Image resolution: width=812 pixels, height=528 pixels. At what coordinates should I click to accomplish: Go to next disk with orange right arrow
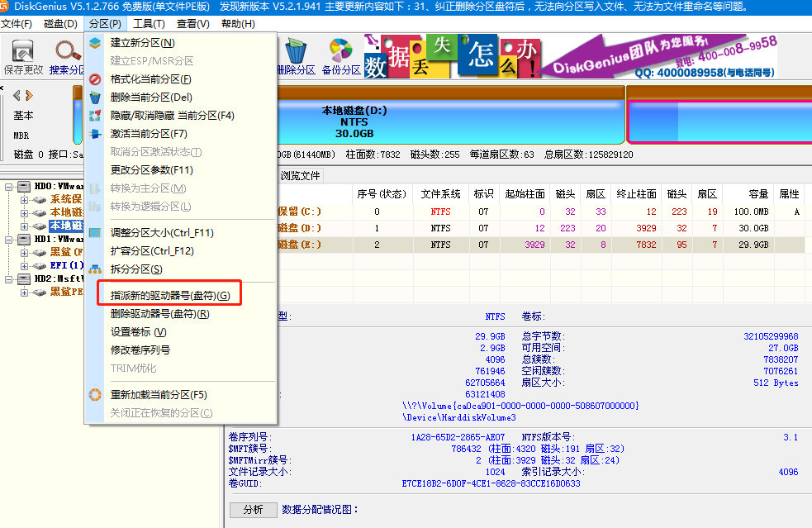(29, 95)
